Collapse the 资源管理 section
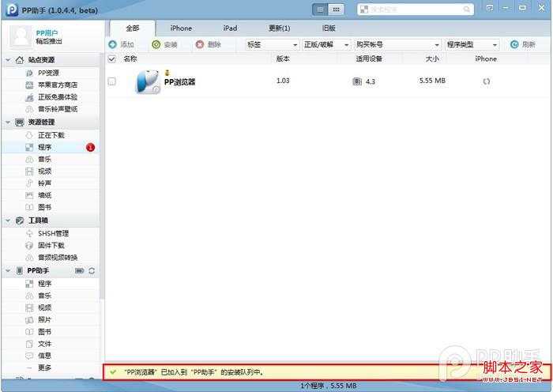Screen dimensions: 553x392 (8, 122)
